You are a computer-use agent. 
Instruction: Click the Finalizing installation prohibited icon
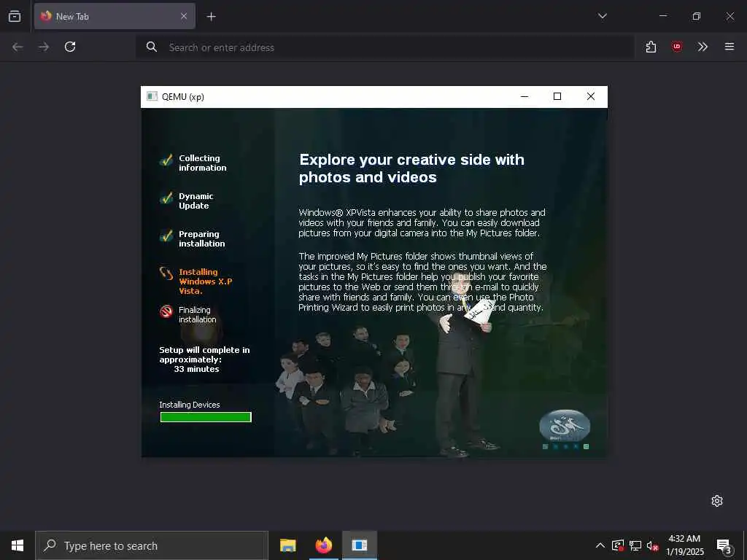[166, 311]
